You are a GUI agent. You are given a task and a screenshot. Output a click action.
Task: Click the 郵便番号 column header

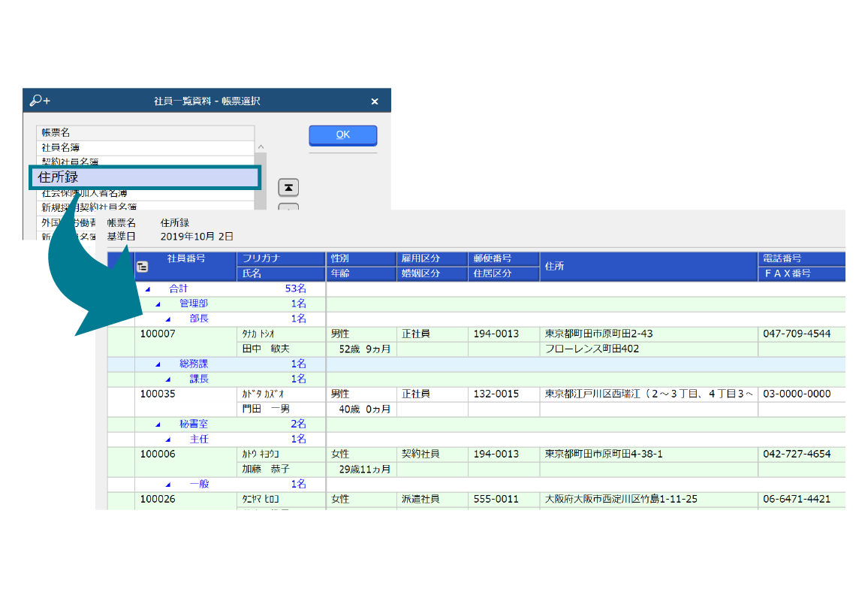504,258
